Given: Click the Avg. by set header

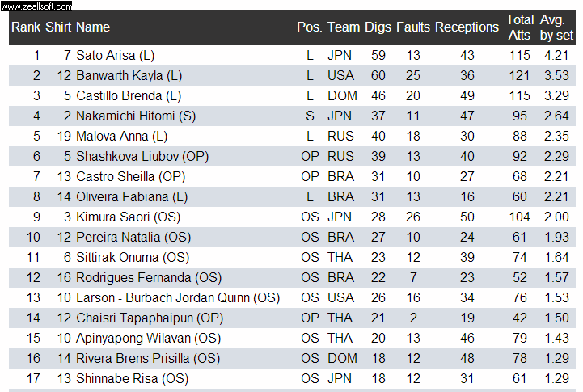Looking at the screenshot, I should [x=556, y=27].
